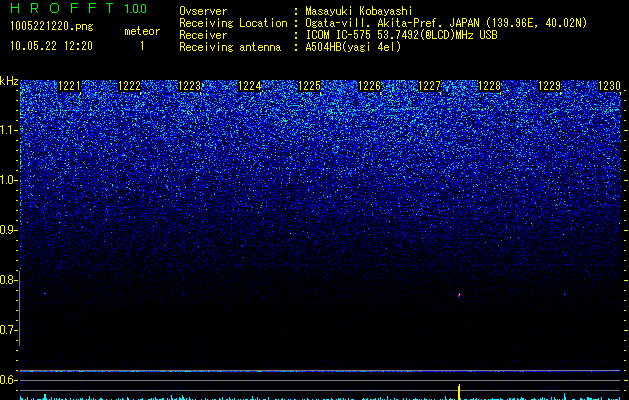Click the date stamp 10.05.22 12:20
Screen dimensions: 629x400
coord(51,46)
